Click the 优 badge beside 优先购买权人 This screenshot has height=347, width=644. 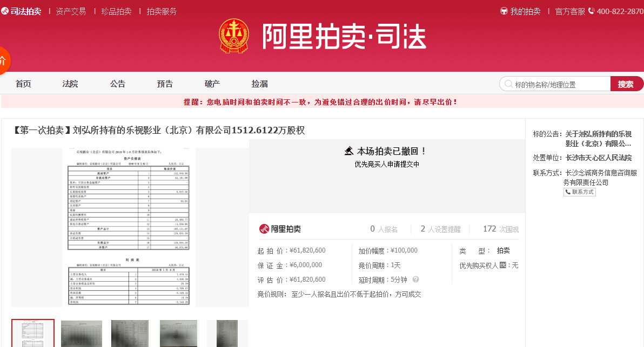coord(502,265)
